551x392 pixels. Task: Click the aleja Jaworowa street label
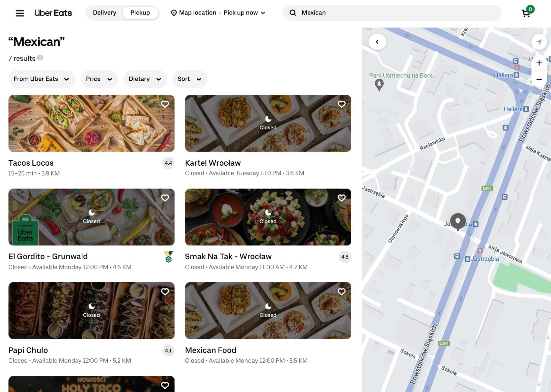tap(505, 254)
